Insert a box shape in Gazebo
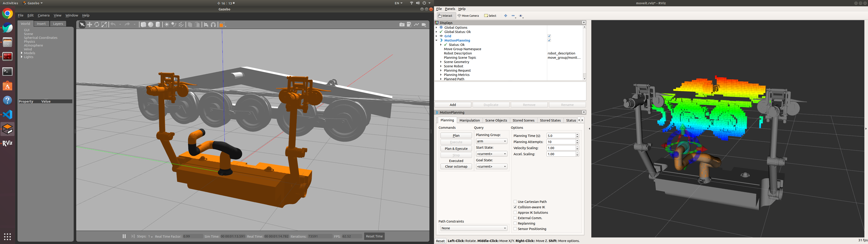 (x=143, y=25)
